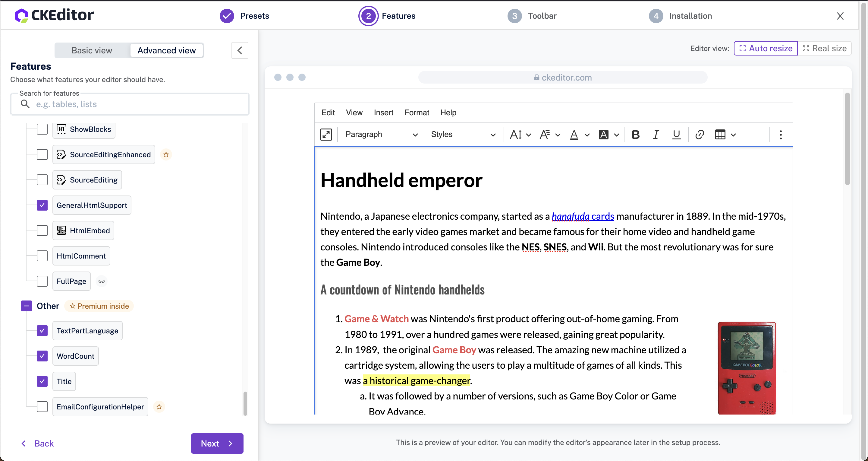Expand the font family dropdown arrow
The image size is (868, 461).
[x=558, y=135]
